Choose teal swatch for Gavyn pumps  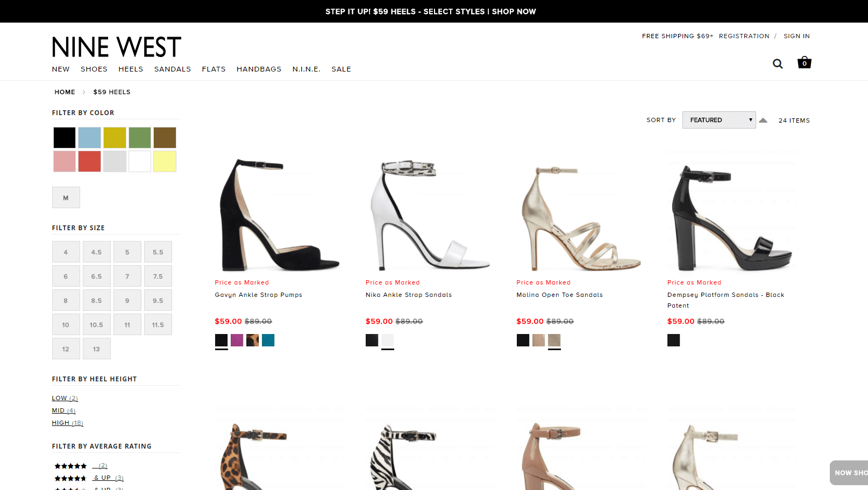coord(268,340)
